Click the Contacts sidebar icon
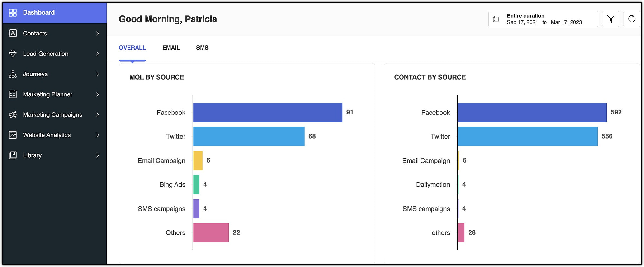The width and height of the screenshot is (644, 267). coord(13,33)
